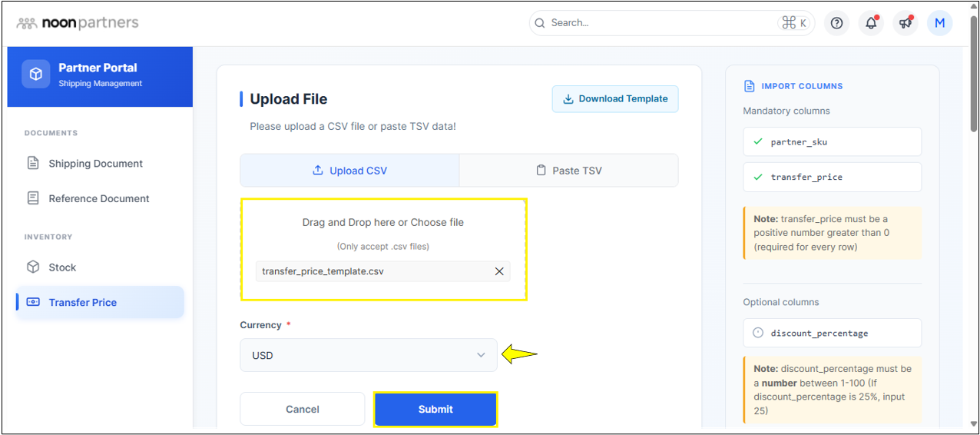Click the Cancel button
The image size is (980, 435).
[x=302, y=409]
